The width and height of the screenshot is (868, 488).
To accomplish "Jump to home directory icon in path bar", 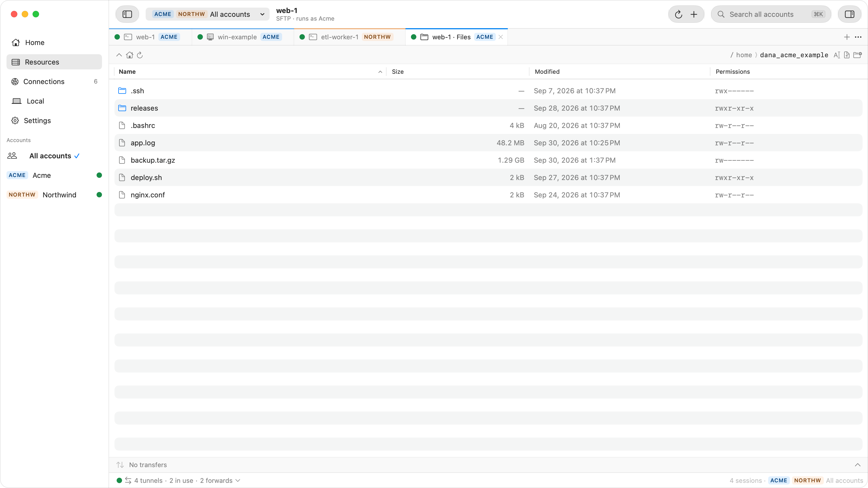I will point(129,55).
